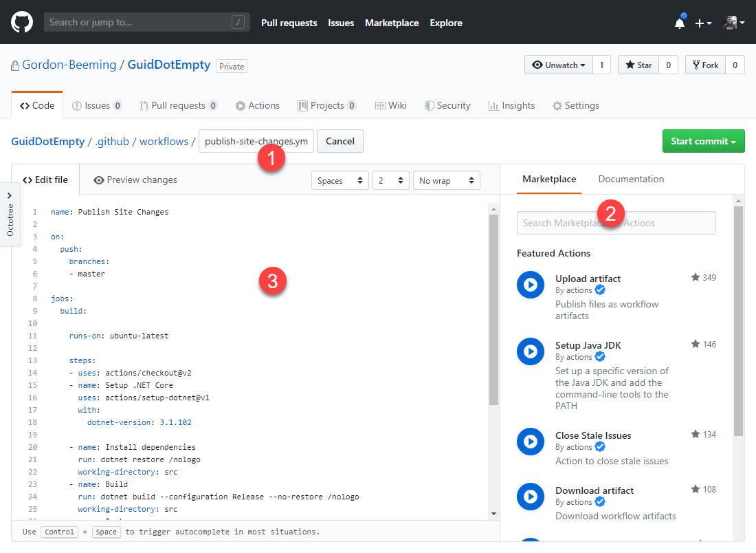Open the No wrap mode dropdown
This screenshot has height=553, width=756.
click(x=447, y=180)
